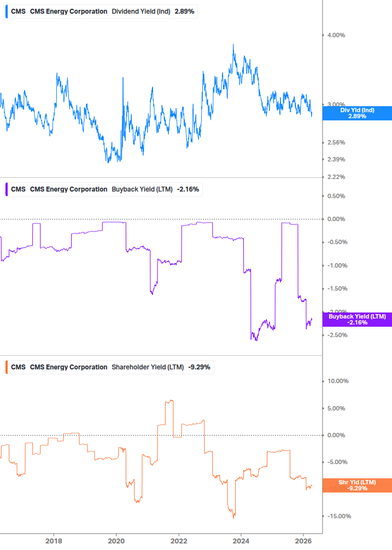Click the 0.50% buyback yield axis label
Screen dimensions: 392x550
[336, 196]
